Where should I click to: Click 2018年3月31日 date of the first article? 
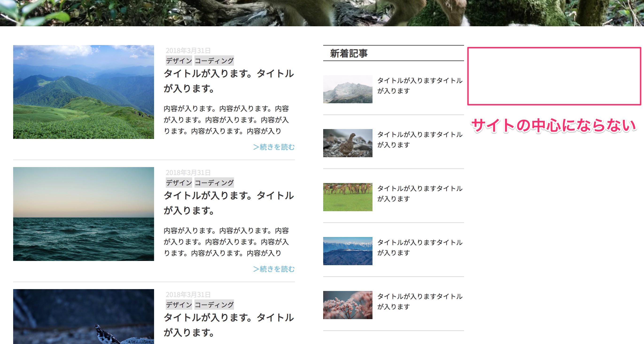click(x=188, y=50)
